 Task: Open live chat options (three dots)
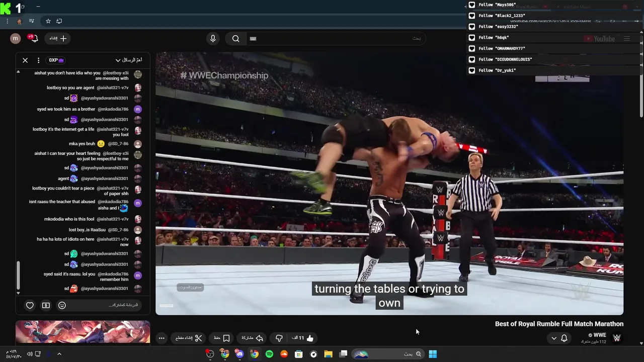[38, 60]
